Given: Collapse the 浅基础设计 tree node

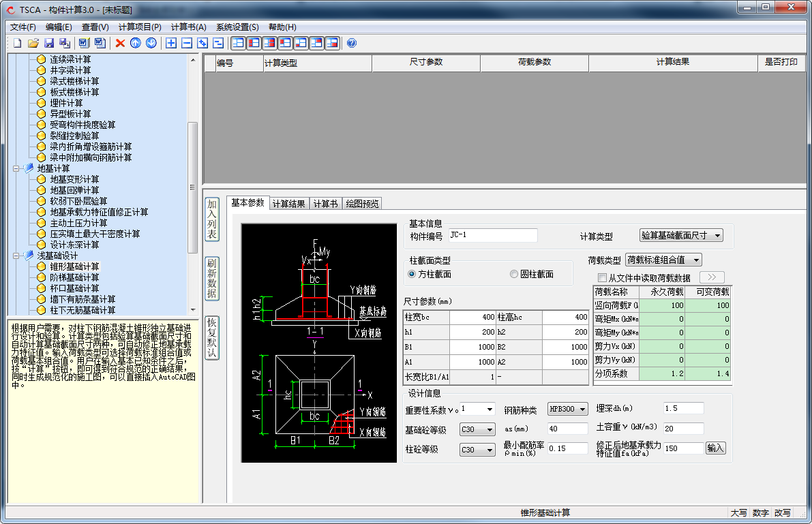Looking at the screenshot, I should click(x=16, y=256).
